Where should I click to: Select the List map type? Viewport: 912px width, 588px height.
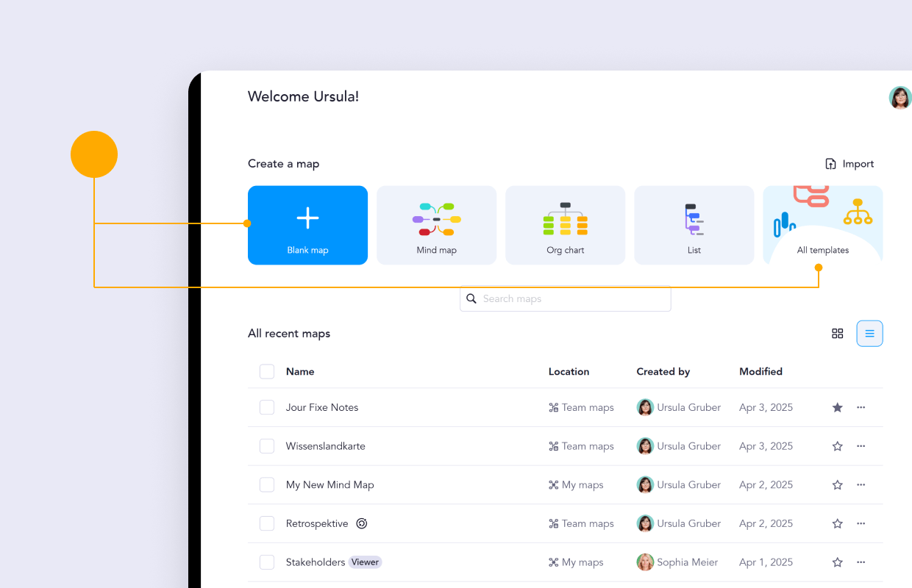tap(694, 225)
